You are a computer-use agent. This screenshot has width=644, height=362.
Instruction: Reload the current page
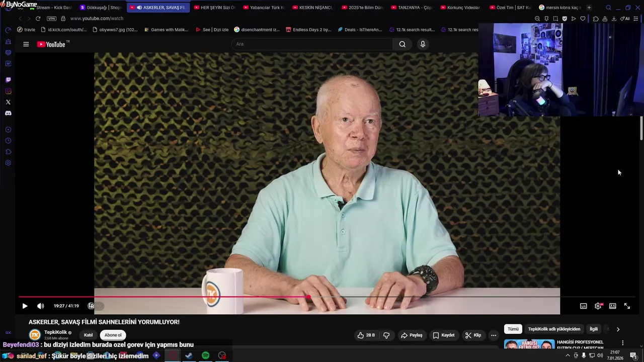tap(38, 19)
